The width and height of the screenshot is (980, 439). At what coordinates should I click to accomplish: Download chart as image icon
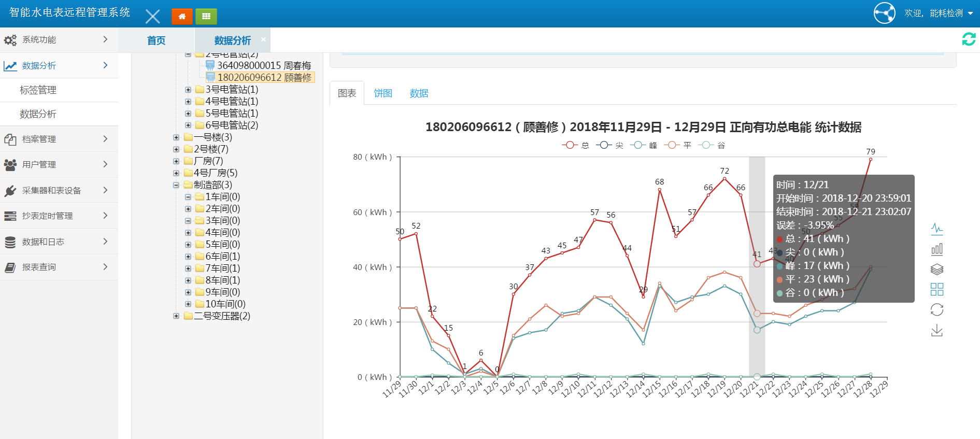[x=936, y=330]
